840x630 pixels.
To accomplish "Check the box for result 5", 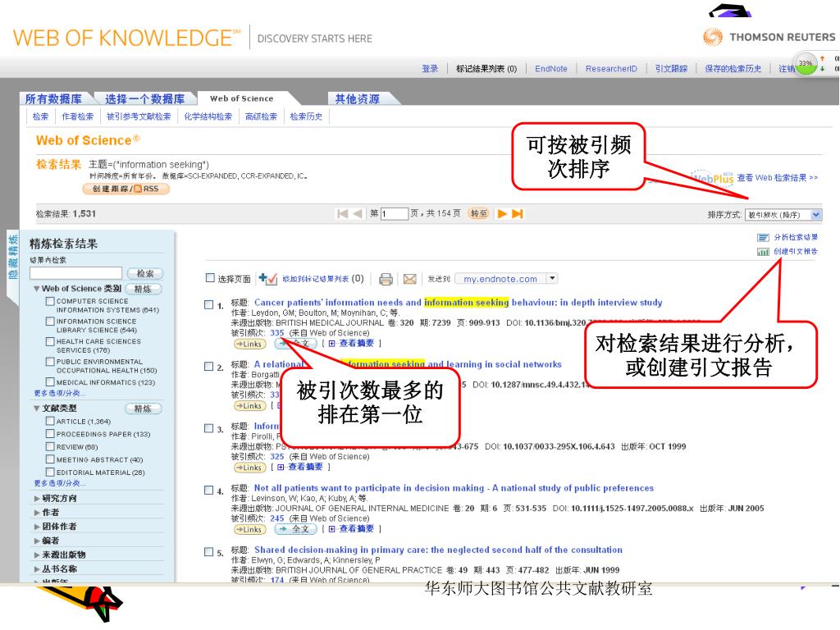I will [209, 552].
